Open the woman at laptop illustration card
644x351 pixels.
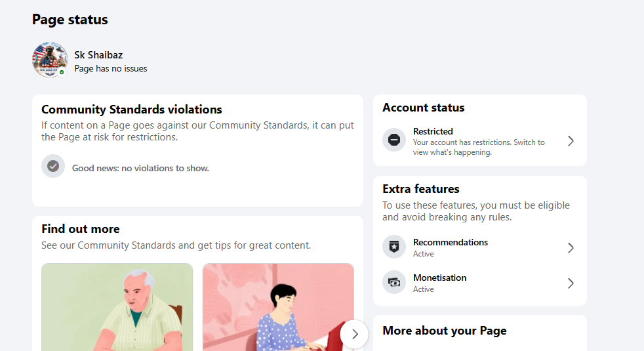pos(278,307)
